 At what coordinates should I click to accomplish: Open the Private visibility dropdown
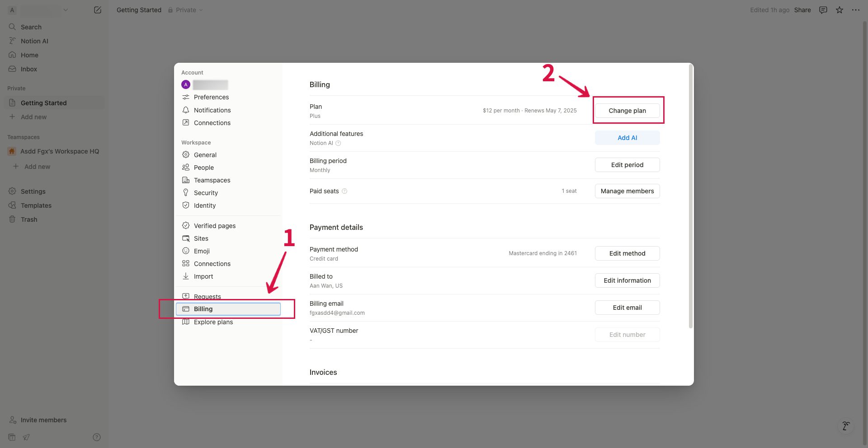pos(185,10)
